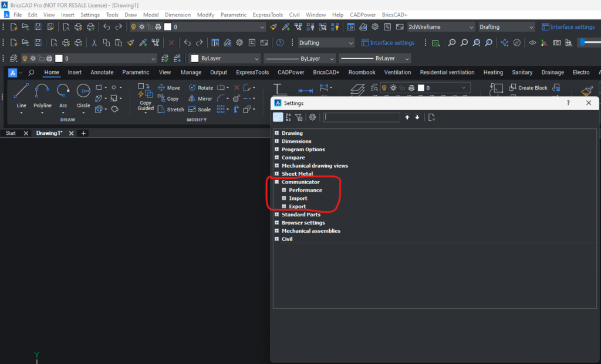Toggle freeze sun in the toolbar row with ByLayer

point(33,59)
